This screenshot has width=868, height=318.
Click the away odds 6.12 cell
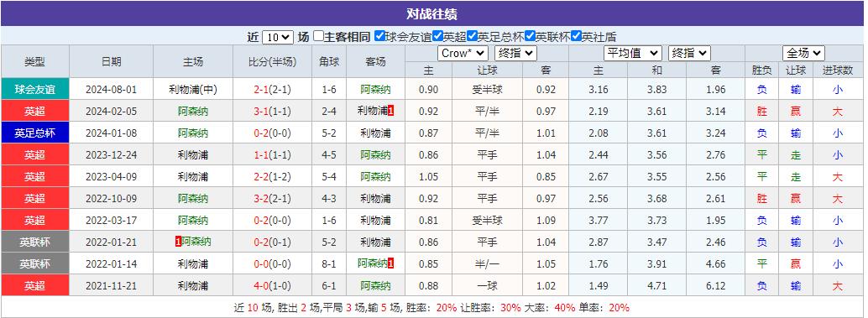click(716, 286)
